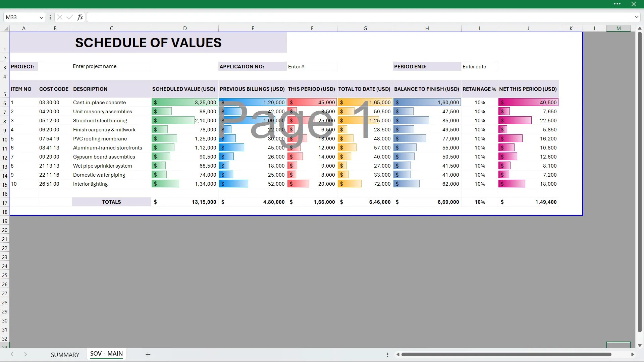Go to previous sheet with left arrow

click(x=12, y=354)
